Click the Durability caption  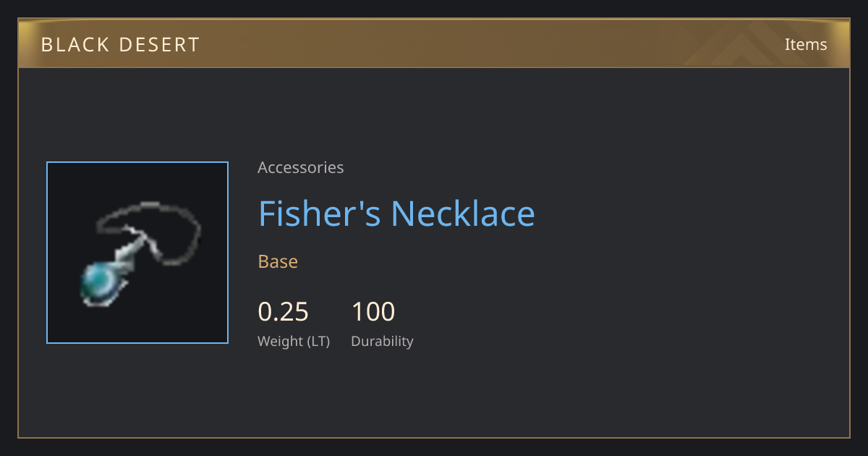click(382, 341)
